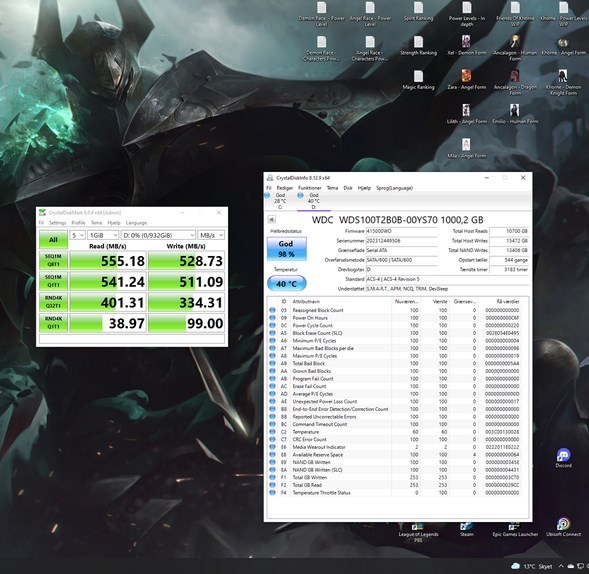Open the unit dropdown showing MB/s
589x574 pixels.
click(x=211, y=235)
